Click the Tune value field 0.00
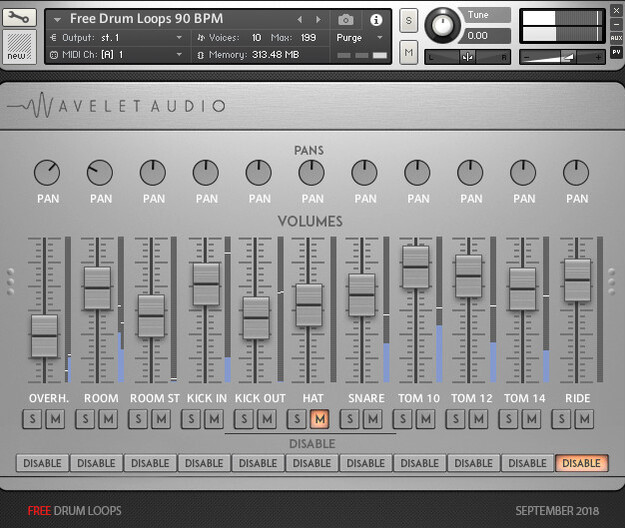 coord(486,36)
